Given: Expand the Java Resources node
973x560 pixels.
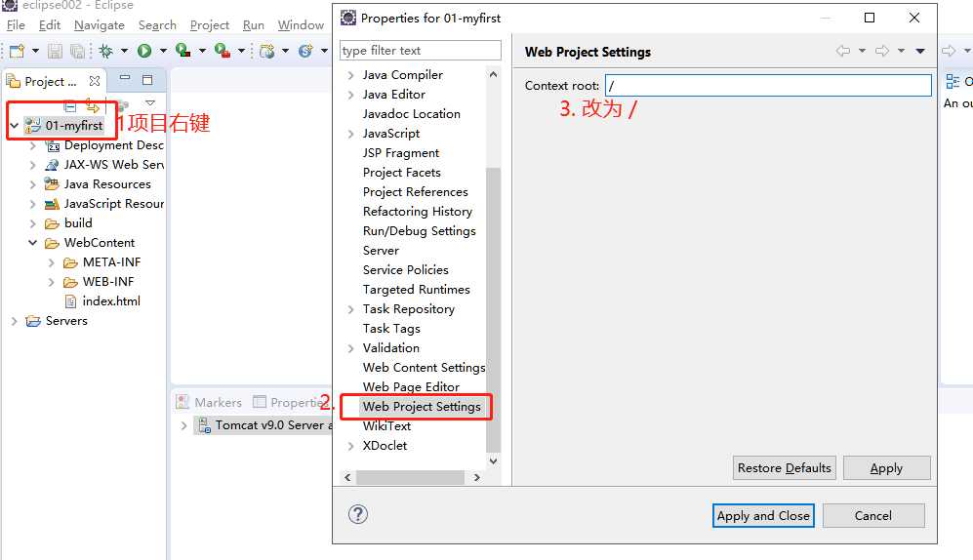Looking at the screenshot, I should [x=33, y=184].
